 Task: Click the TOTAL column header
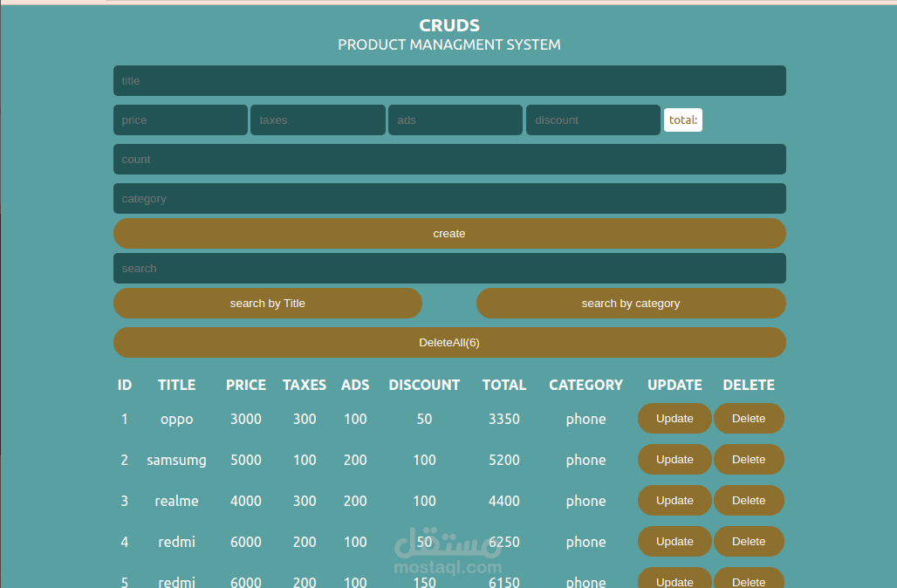coord(504,385)
